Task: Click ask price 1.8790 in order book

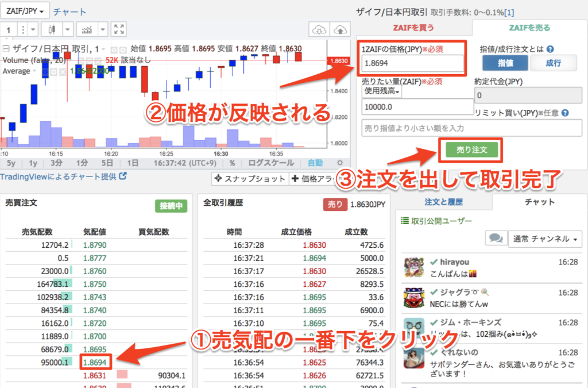Action: (95, 245)
